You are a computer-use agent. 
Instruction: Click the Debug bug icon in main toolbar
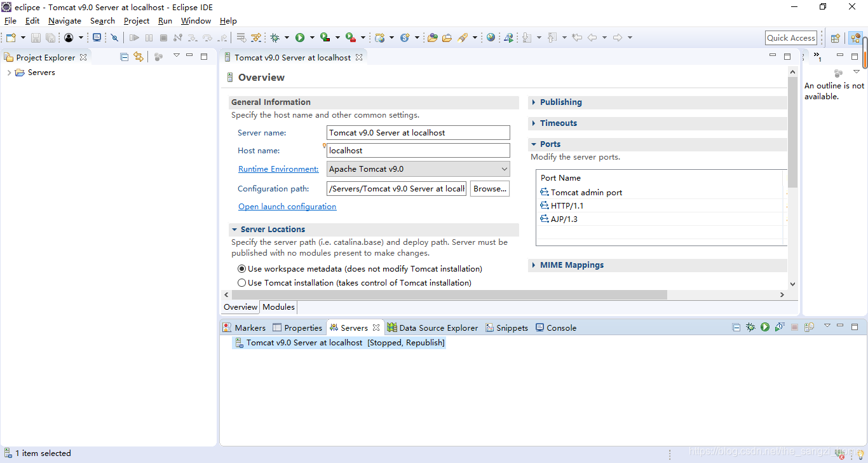275,38
